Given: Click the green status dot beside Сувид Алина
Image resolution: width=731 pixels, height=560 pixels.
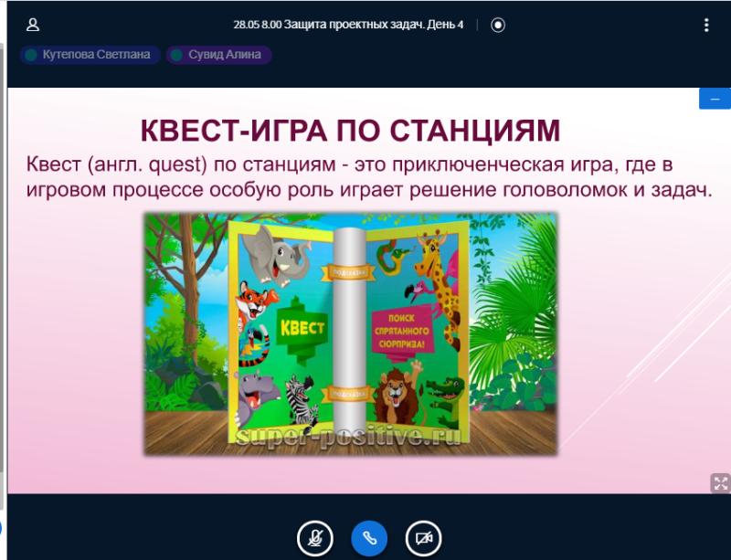Looking at the screenshot, I should [x=176, y=55].
